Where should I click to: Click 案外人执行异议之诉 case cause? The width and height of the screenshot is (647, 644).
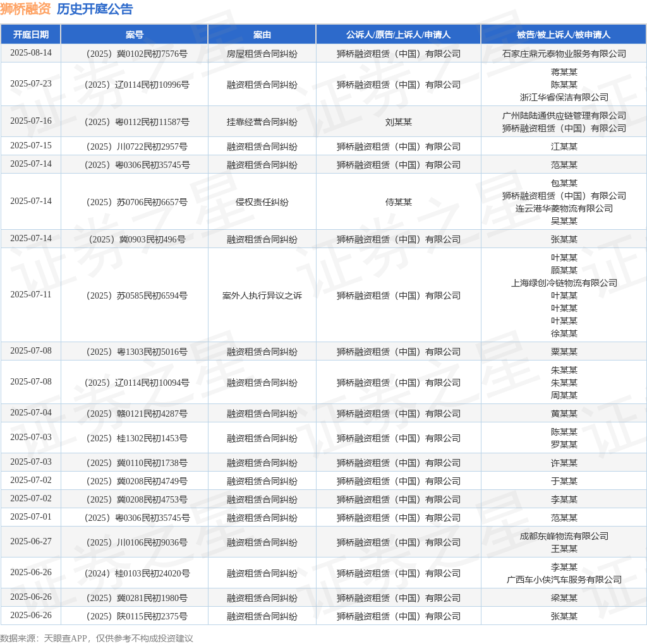pyautogui.click(x=262, y=295)
